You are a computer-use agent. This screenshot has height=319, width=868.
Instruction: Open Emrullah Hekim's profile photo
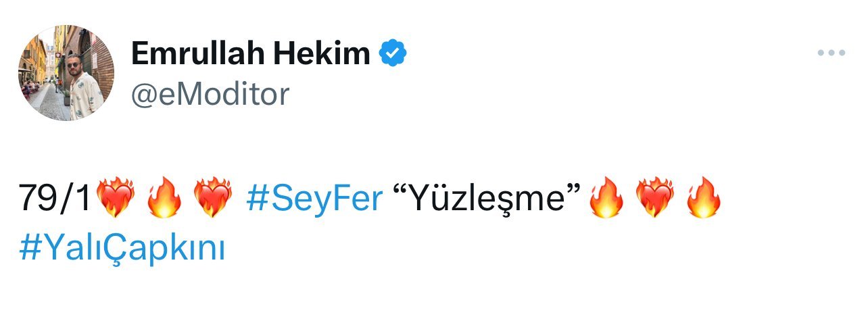[66, 74]
